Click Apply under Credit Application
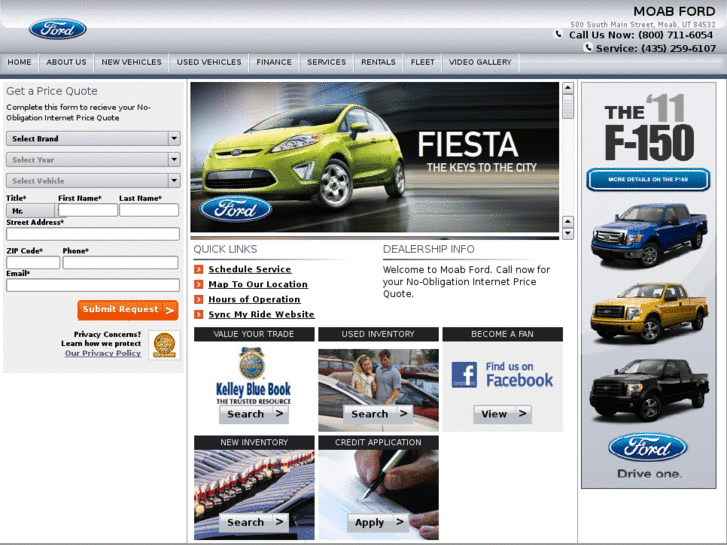 (x=378, y=522)
